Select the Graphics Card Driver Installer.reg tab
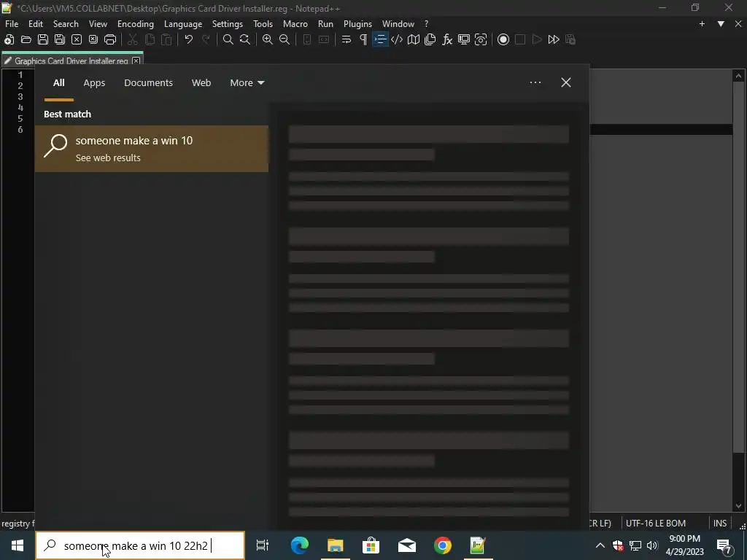747x560 pixels. tap(71, 61)
